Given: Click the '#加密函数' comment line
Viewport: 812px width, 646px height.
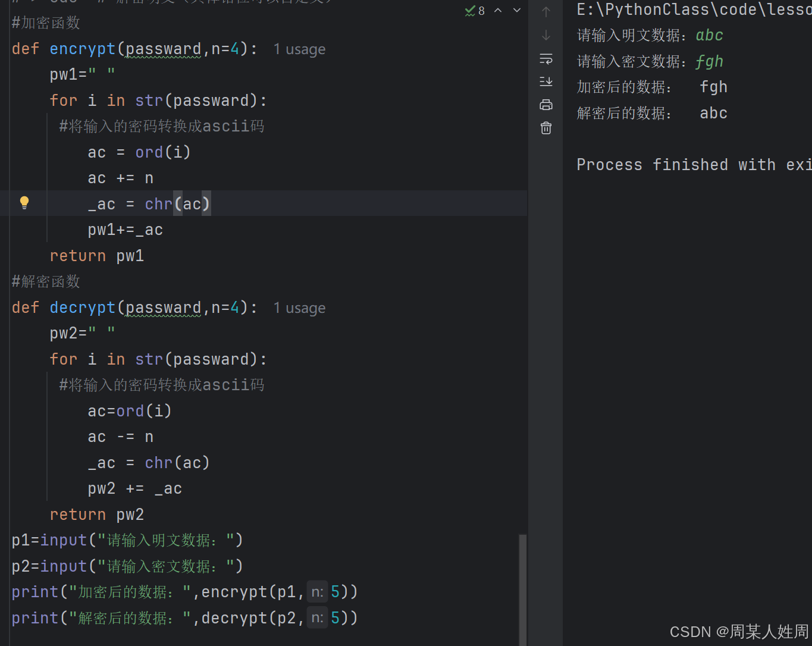Looking at the screenshot, I should pos(46,23).
